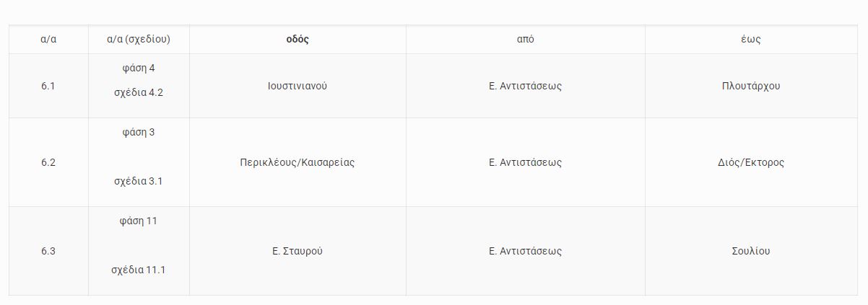The height and width of the screenshot is (305, 868).
Task: Click the 'από' column header
Action: click(x=525, y=40)
